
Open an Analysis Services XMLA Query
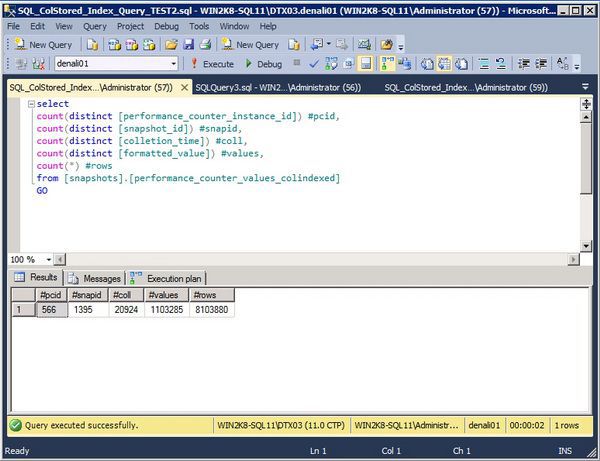149,45
